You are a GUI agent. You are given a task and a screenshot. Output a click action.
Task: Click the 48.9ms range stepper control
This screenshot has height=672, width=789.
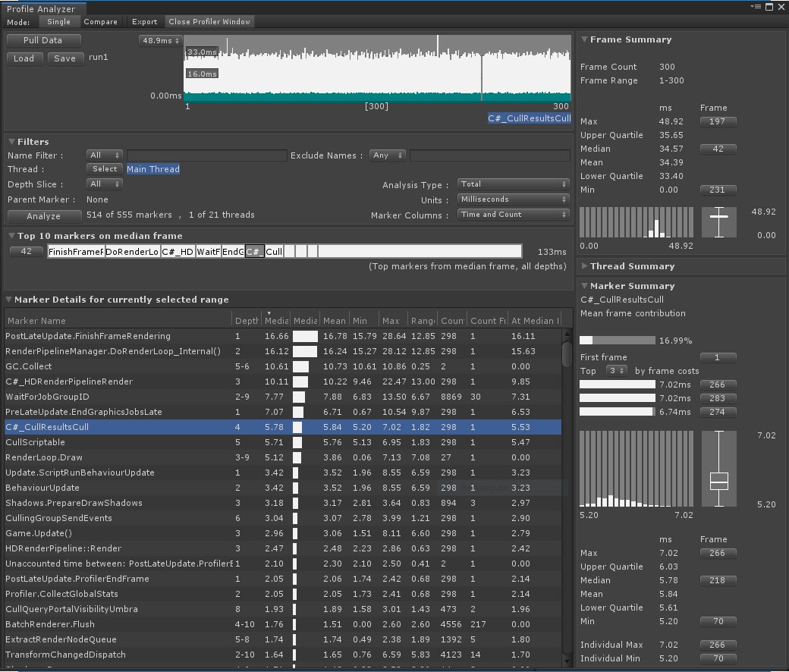(159, 39)
